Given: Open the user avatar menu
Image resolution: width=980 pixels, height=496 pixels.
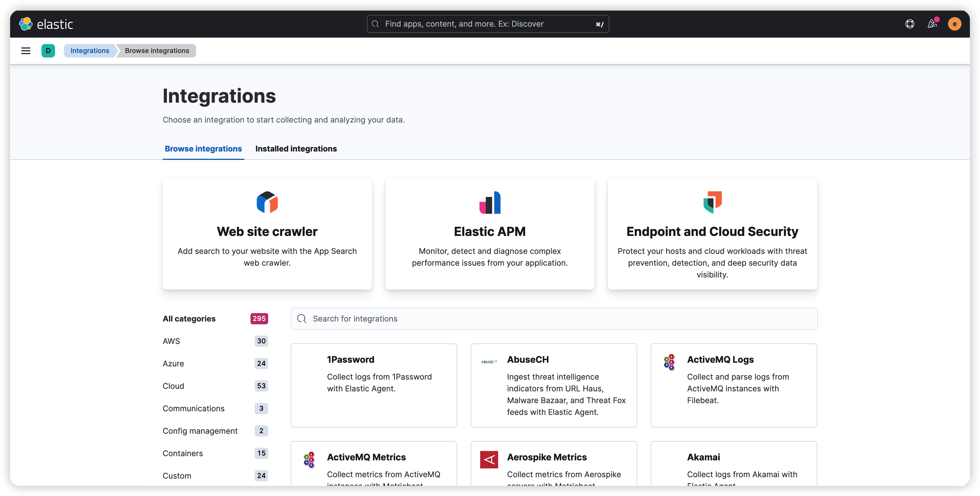Looking at the screenshot, I should tap(954, 24).
